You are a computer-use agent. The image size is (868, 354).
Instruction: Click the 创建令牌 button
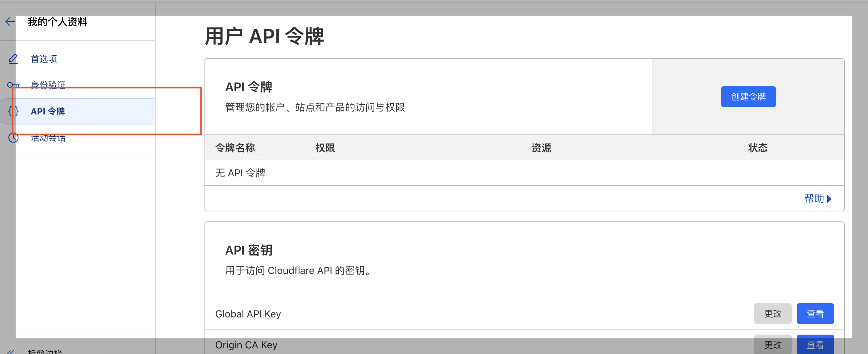coord(748,97)
